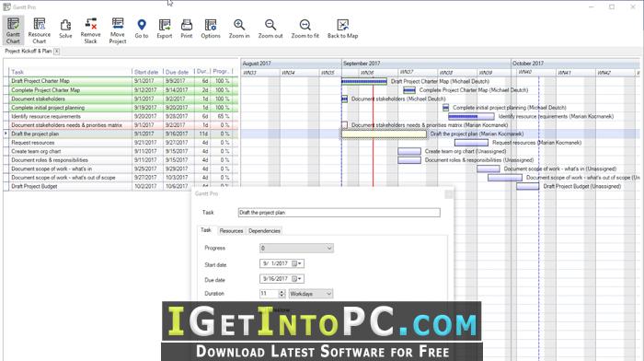Increment the Duration spinner value
The width and height of the screenshot is (644, 361).
(282, 292)
